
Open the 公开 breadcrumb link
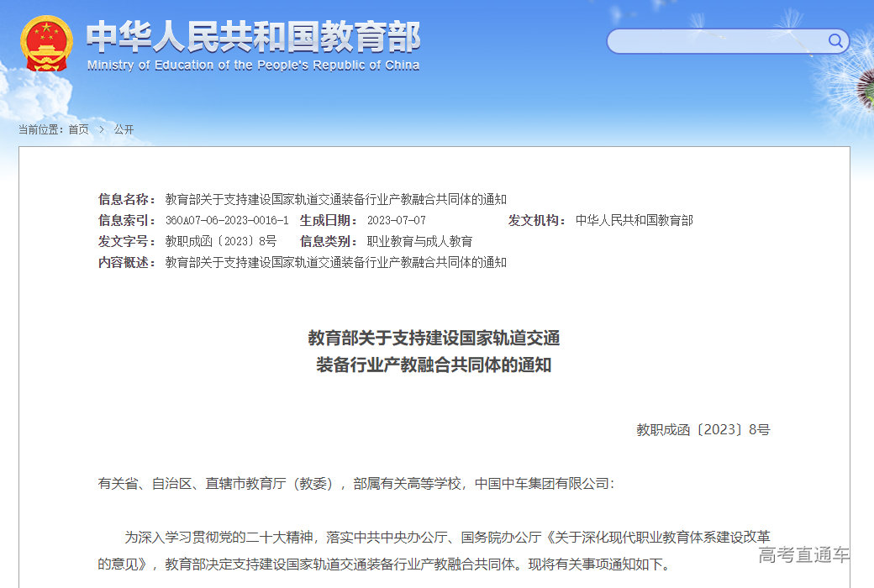pos(125,129)
